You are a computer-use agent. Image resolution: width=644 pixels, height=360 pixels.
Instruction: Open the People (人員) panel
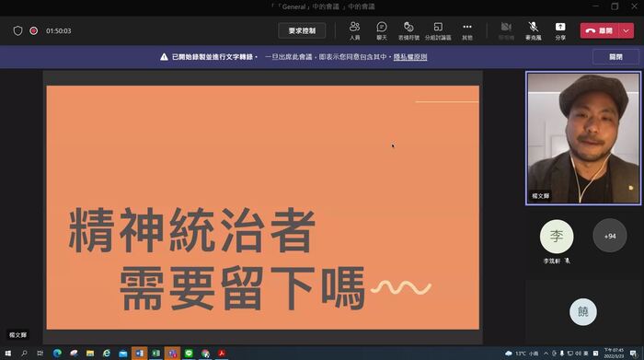[x=355, y=30]
